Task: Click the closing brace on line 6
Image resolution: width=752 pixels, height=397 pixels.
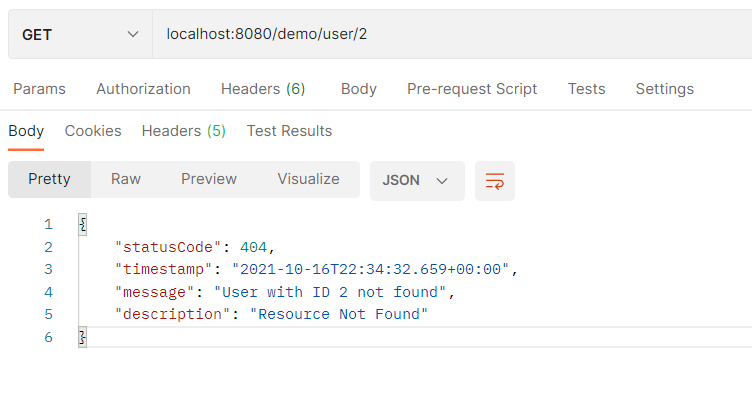Action: [82, 338]
